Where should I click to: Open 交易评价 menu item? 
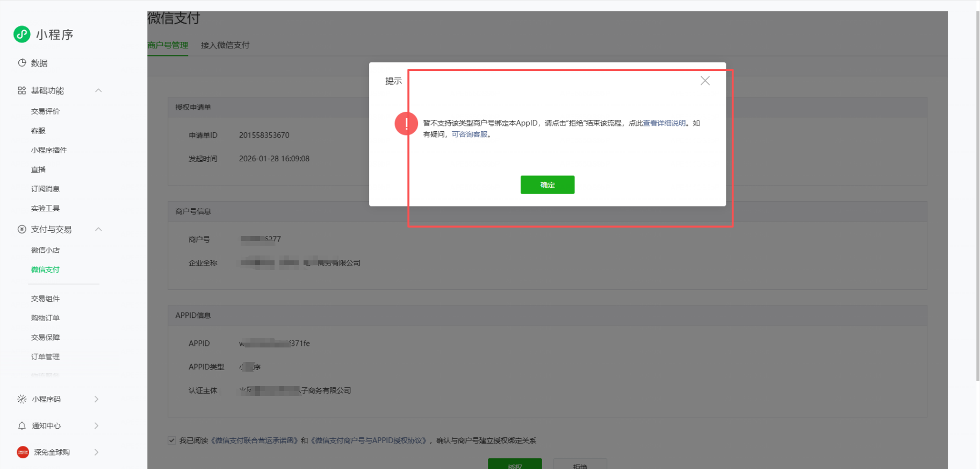click(45, 111)
